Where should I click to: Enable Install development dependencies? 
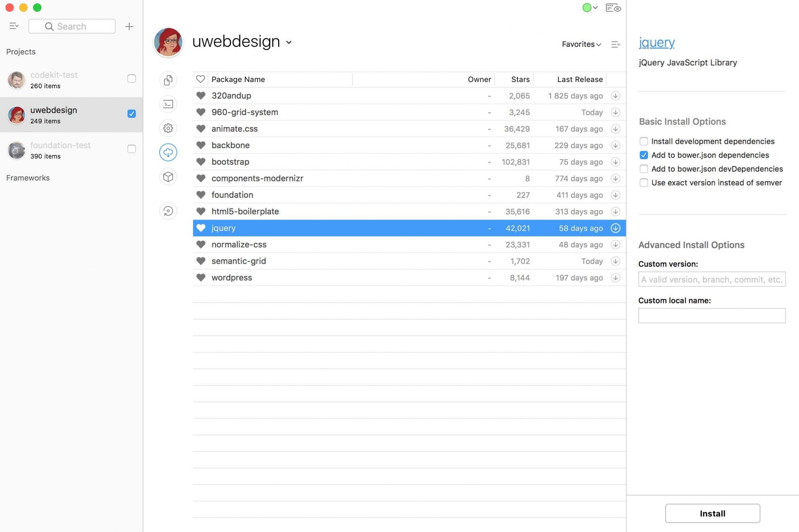click(644, 141)
